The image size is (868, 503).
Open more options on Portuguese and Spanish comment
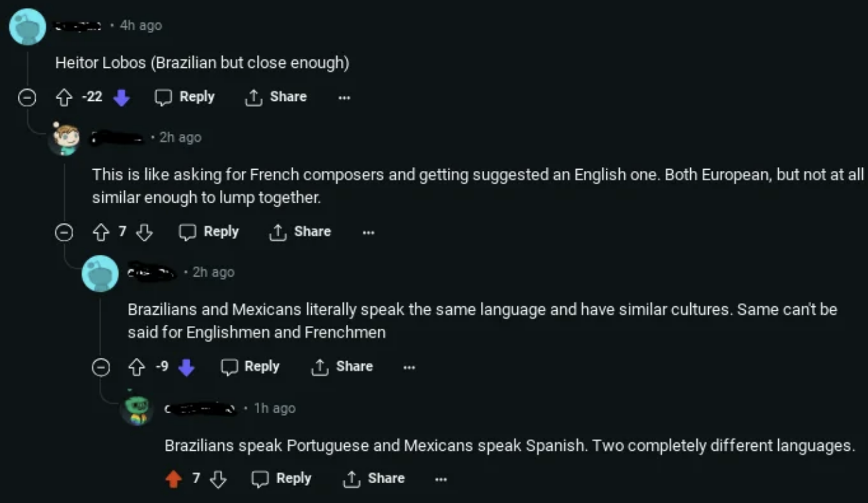point(441,479)
